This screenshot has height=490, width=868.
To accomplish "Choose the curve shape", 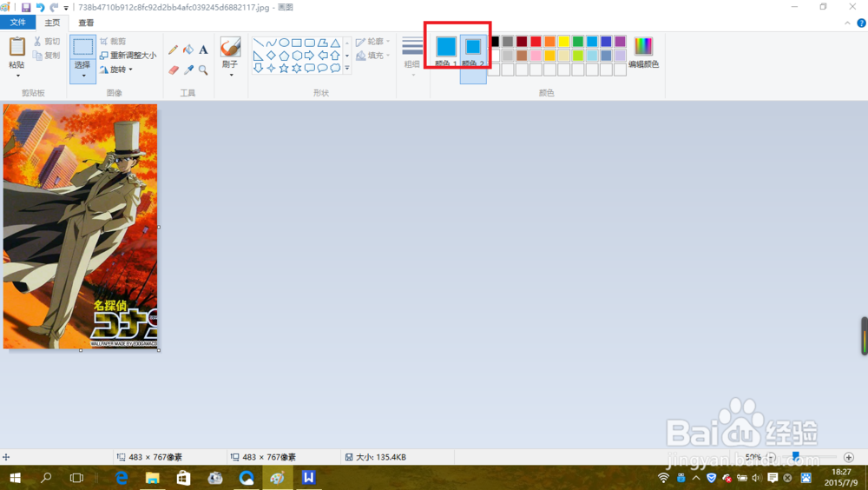I will [271, 43].
